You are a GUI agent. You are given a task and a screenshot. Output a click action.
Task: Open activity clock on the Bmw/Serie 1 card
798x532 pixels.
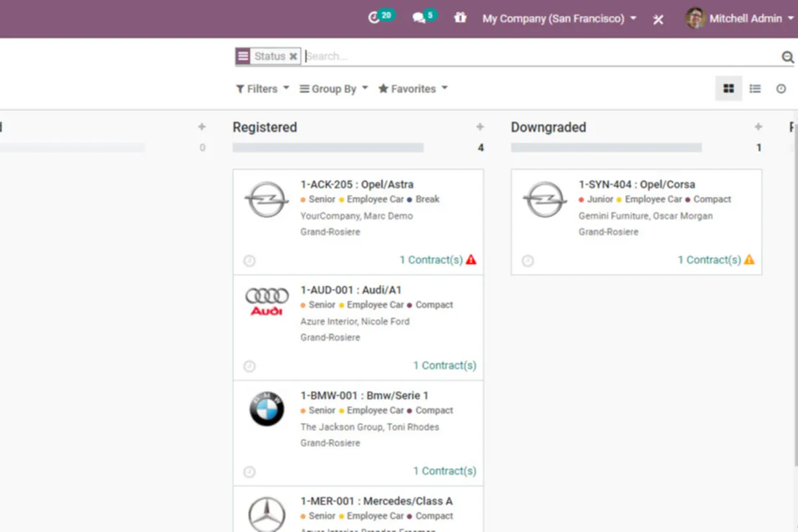pyautogui.click(x=249, y=471)
